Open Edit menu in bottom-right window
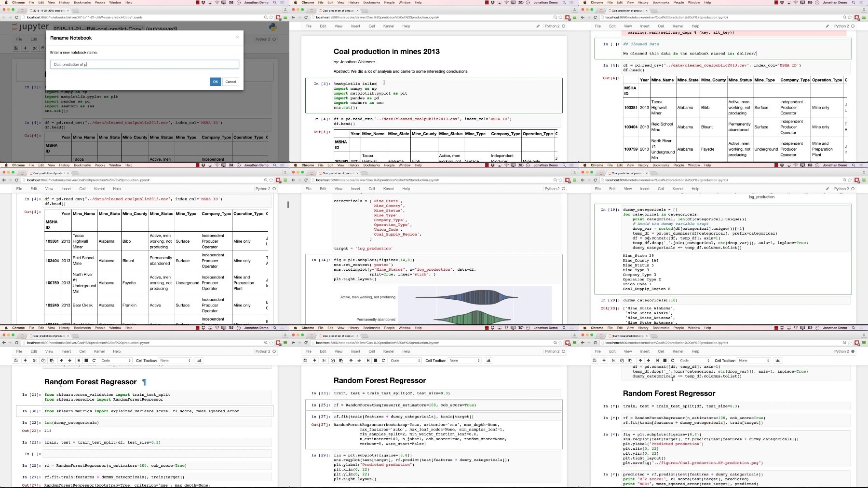Screen dimensions: 868x488 pos(612,351)
